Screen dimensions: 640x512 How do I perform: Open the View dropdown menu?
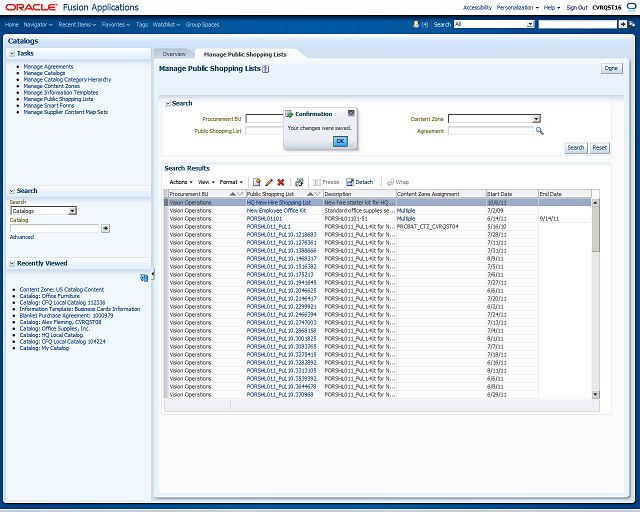[x=206, y=182]
